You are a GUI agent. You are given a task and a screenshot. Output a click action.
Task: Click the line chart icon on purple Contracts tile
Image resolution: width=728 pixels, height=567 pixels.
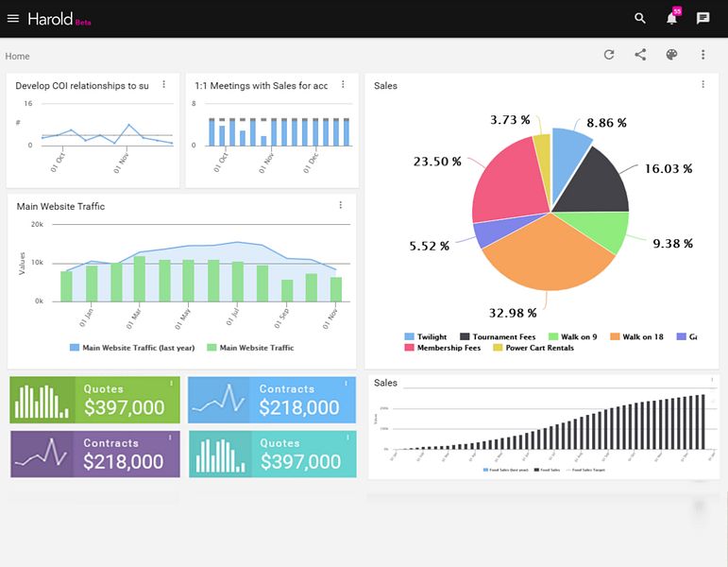click(42, 454)
